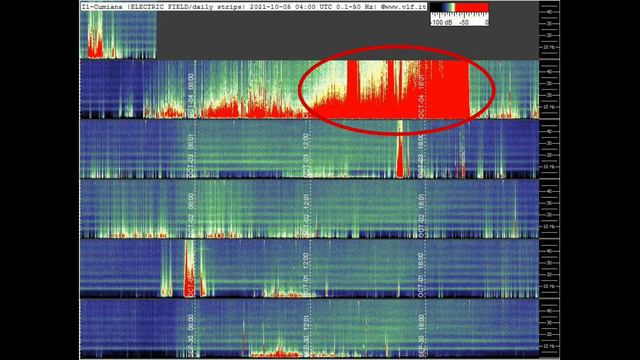Click the OCT-03 12:00 time marker
The image size is (640, 360).
[x=306, y=155]
